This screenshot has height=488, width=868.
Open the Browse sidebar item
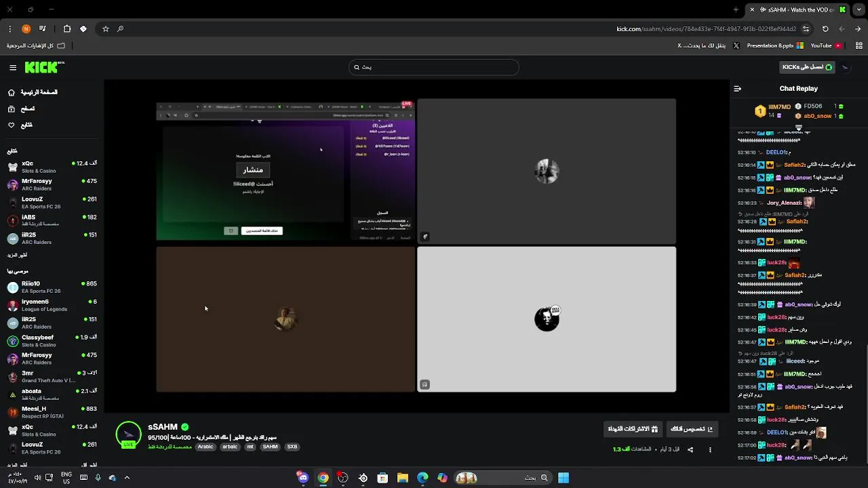click(x=21, y=108)
